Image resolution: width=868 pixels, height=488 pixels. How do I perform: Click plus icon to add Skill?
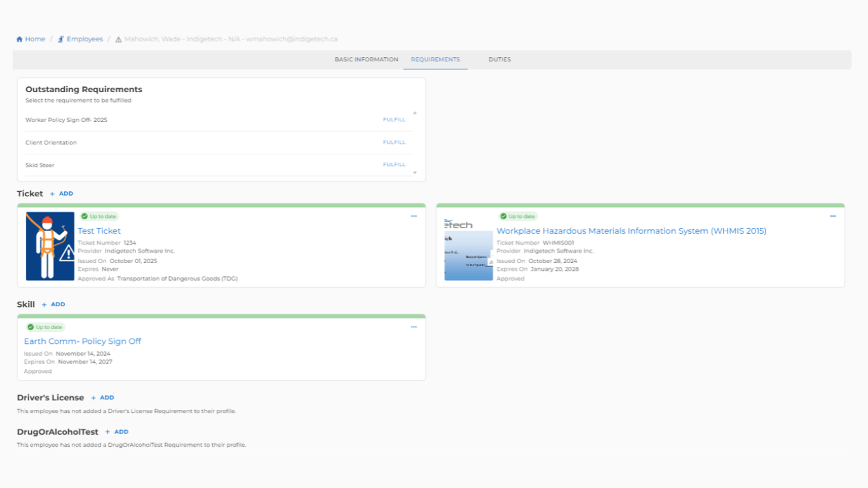(44, 305)
